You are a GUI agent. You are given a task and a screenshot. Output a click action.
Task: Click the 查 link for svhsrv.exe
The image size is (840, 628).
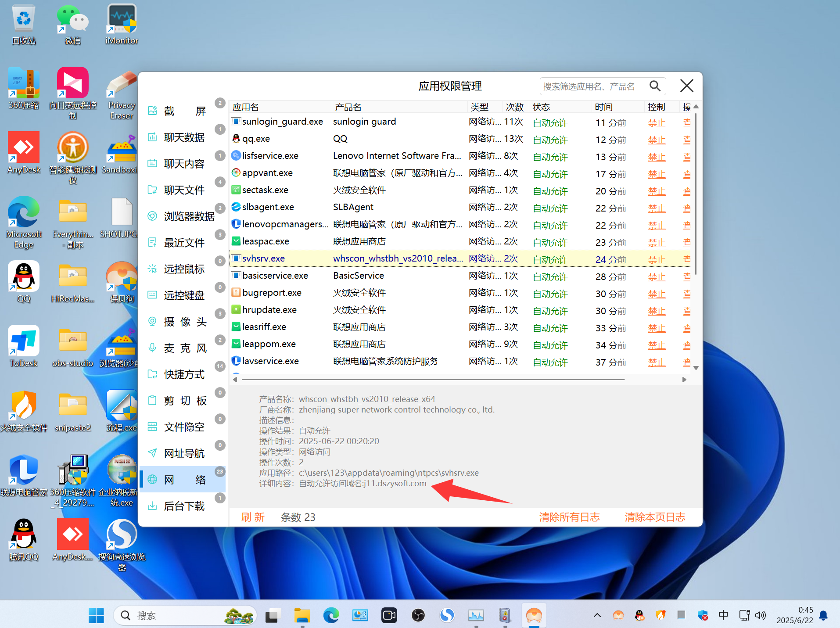(x=687, y=259)
